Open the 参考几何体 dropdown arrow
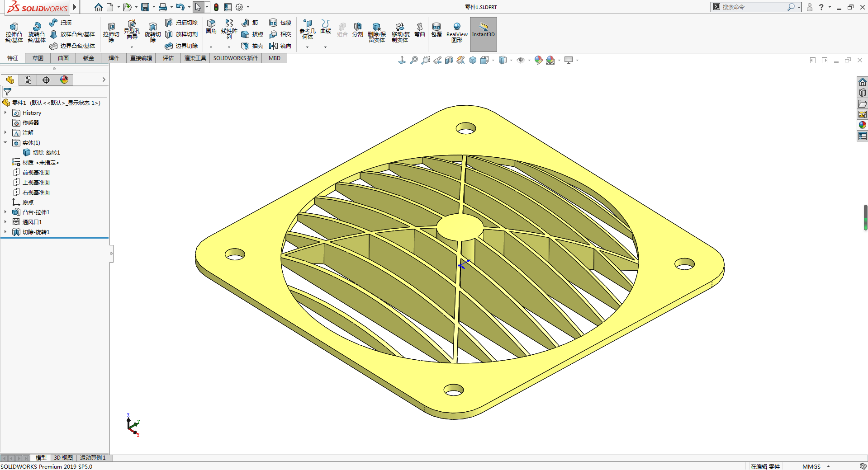 [307, 47]
